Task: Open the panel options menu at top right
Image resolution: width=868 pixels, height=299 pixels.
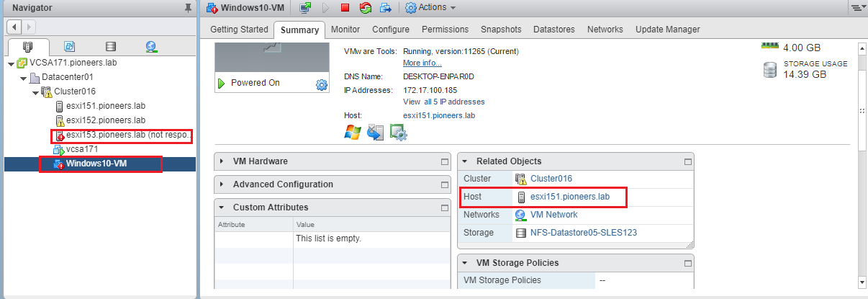Action: click(858, 8)
